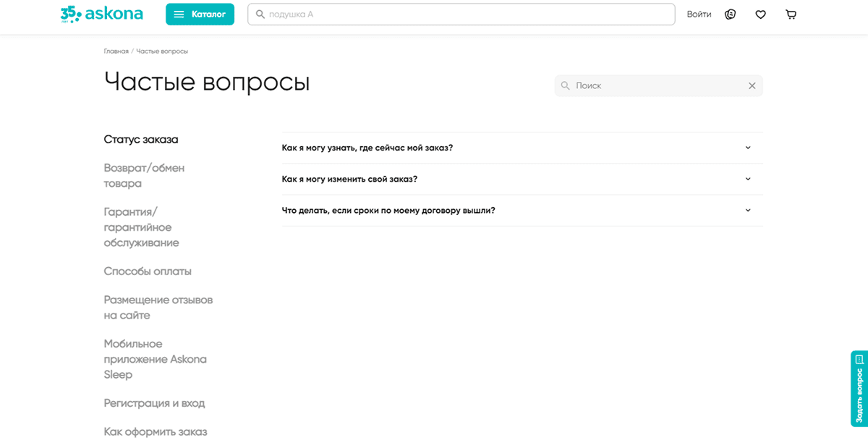This screenshot has width=868, height=438.
Task: Click the X to clear the FAQ search
Action: 752,85
